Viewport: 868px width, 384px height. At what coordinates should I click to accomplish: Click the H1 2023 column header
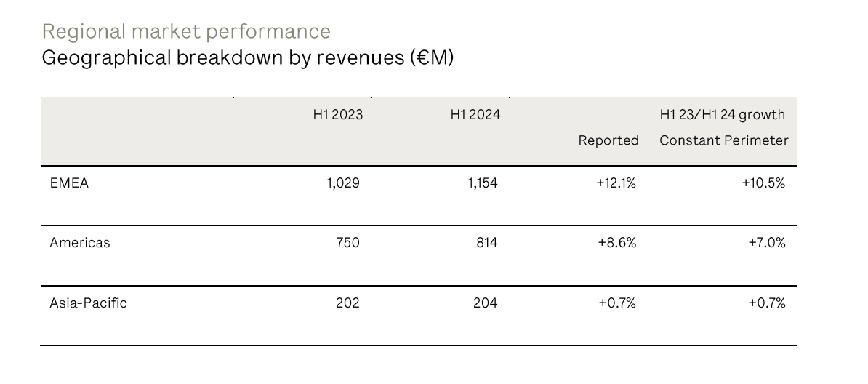pos(337,115)
